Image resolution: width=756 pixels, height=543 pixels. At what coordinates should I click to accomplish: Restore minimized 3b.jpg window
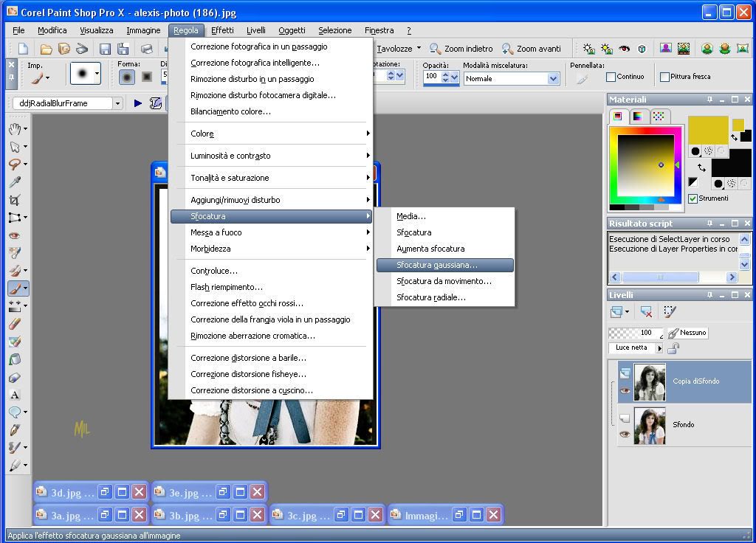click(222, 515)
